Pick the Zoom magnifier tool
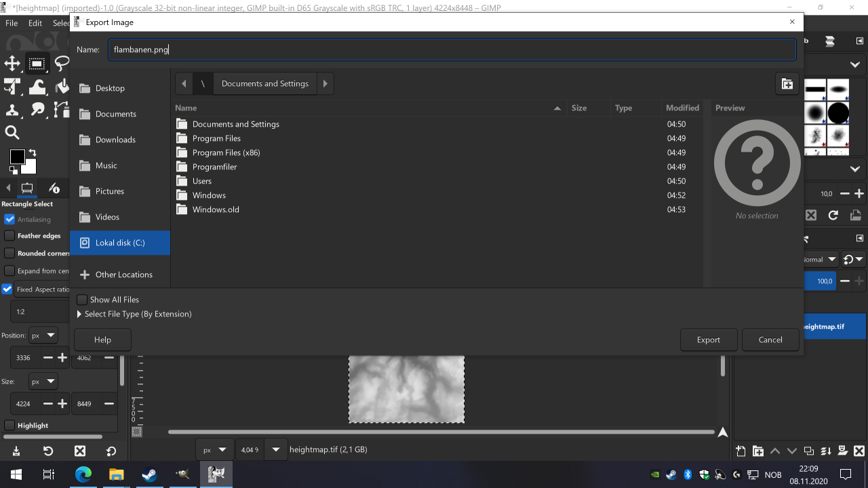 tap(12, 133)
